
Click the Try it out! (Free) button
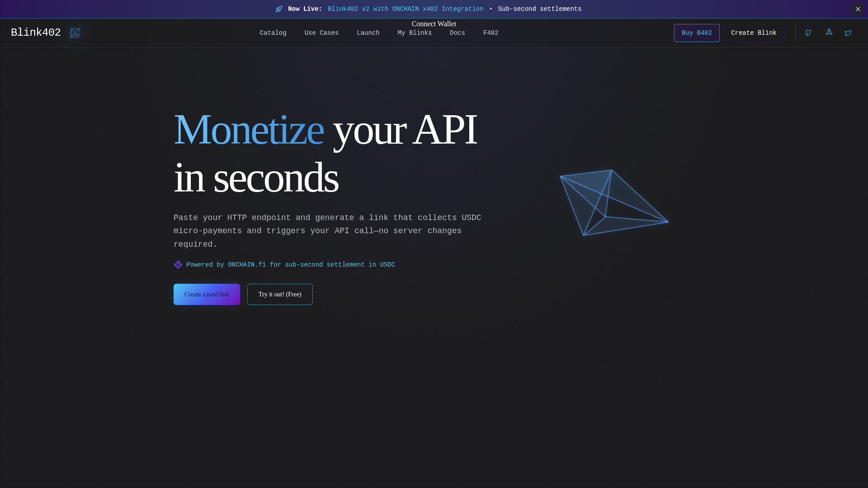click(x=280, y=294)
